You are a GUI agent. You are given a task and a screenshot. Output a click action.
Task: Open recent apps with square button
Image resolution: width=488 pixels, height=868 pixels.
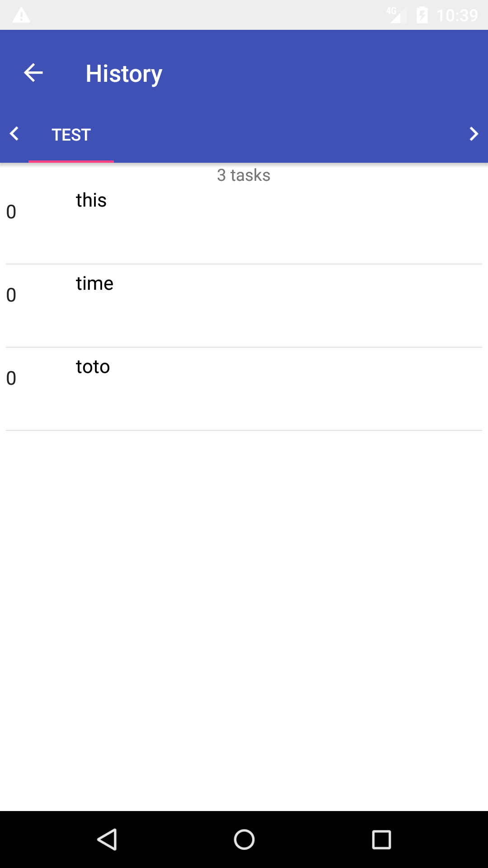(x=381, y=840)
